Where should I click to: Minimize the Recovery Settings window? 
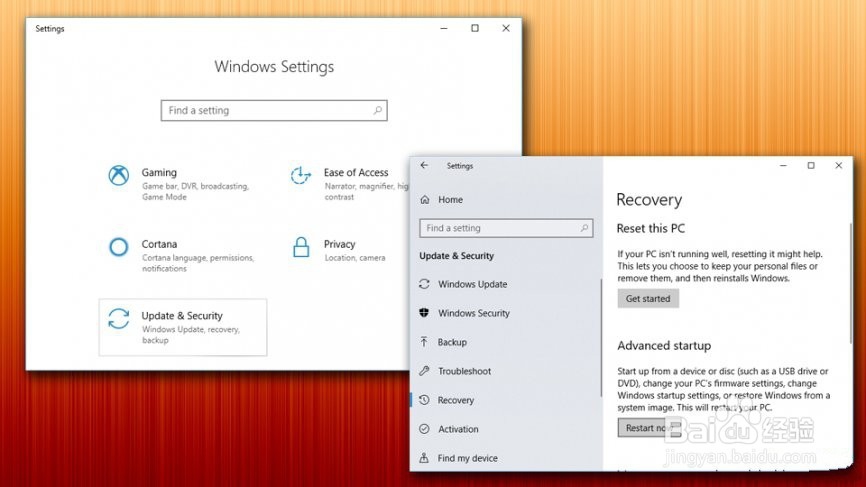click(783, 165)
